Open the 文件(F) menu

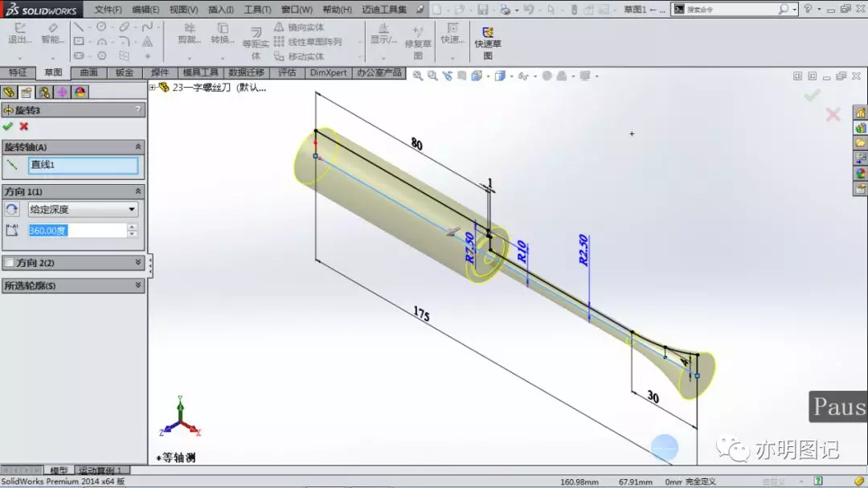tap(108, 10)
